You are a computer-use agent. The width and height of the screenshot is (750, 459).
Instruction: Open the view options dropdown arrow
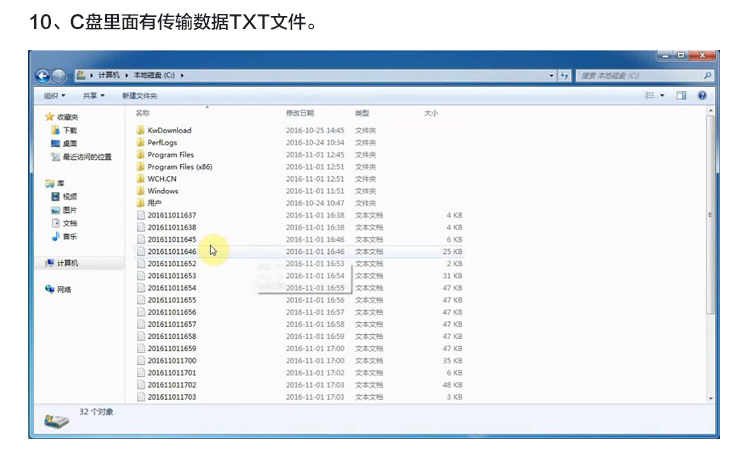pyautogui.click(x=662, y=95)
